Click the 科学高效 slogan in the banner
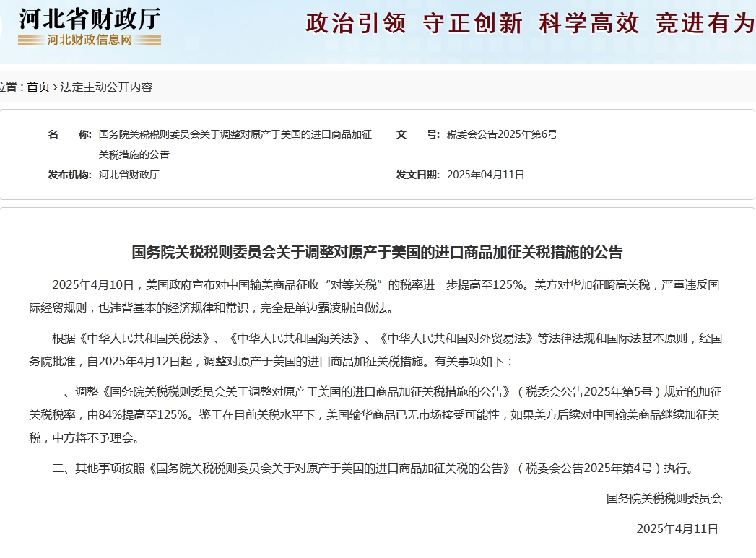Viewport: 756px width, 558px height. coord(589,23)
